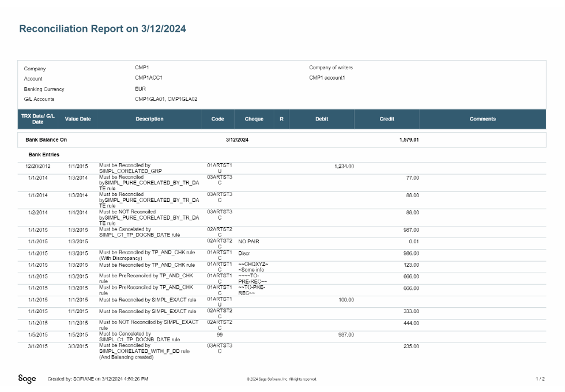Select the 12/20/2012 transaction date
The image size is (565, 392).
pos(38,167)
